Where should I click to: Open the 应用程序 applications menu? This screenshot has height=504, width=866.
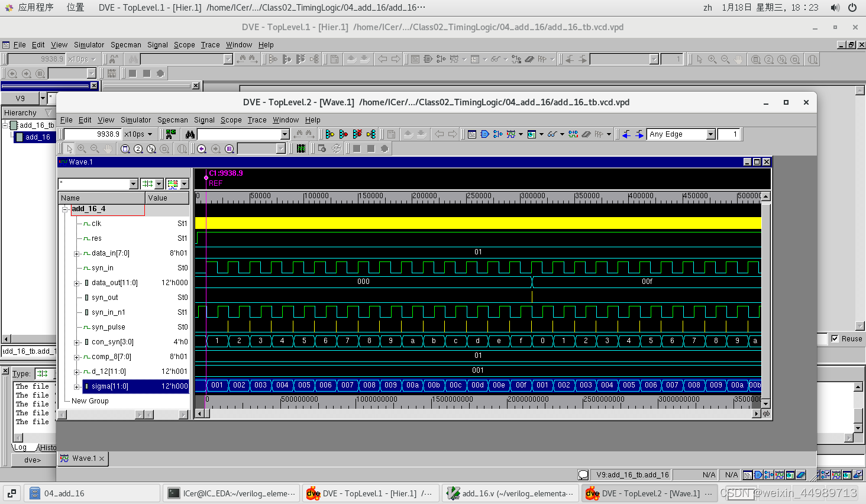pyautogui.click(x=30, y=8)
